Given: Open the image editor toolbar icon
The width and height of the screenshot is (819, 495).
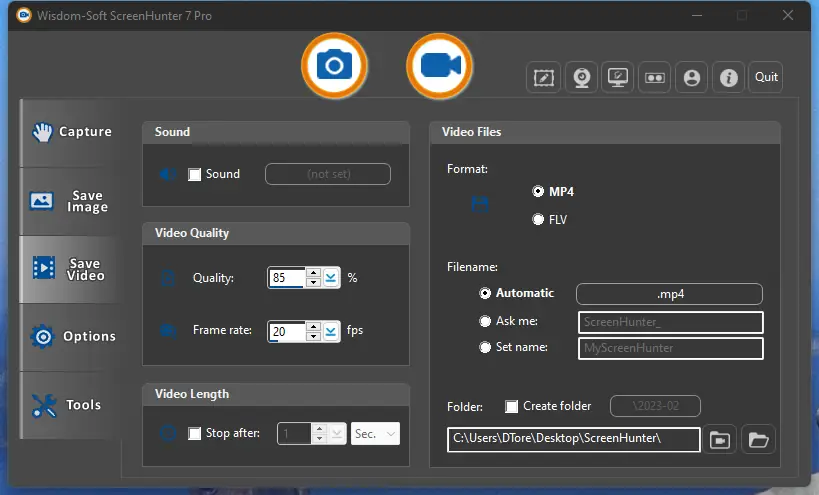Looking at the screenshot, I should (543, 77).
